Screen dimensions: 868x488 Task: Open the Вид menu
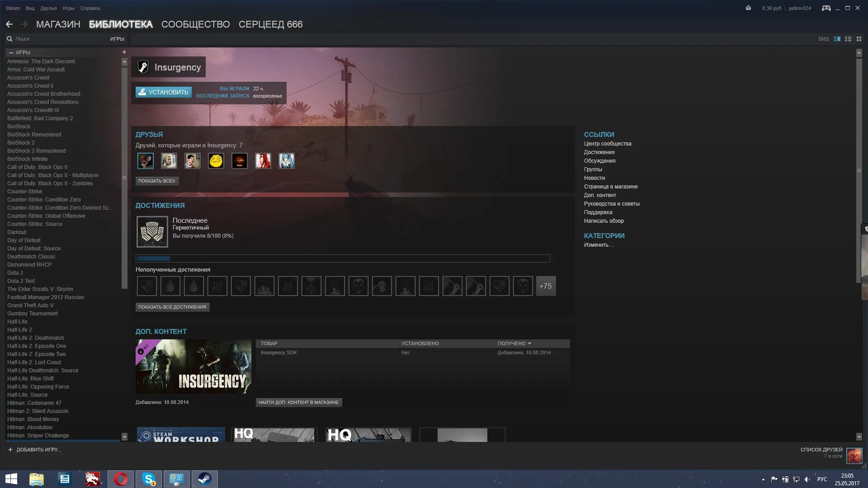pyautogui.click(x=30, y=8)
